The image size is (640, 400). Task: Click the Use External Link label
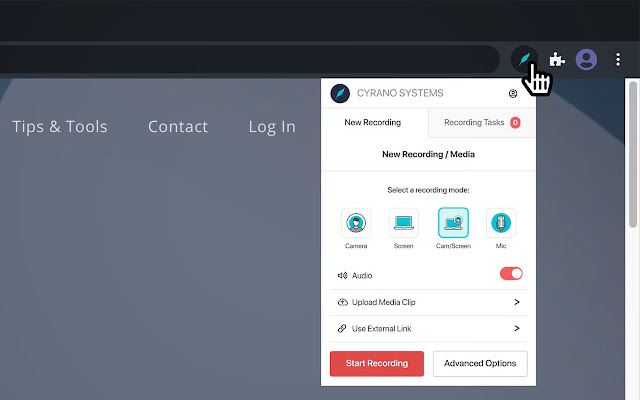pos(382,329)
